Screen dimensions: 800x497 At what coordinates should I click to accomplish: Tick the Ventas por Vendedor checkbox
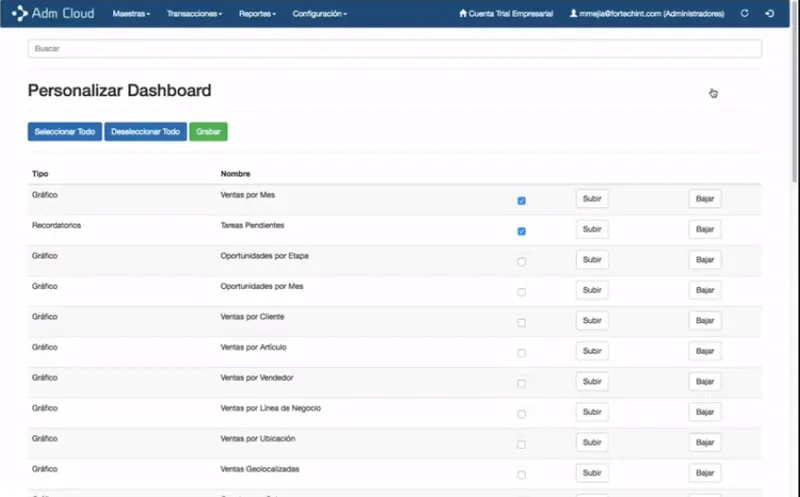[521, 383]
